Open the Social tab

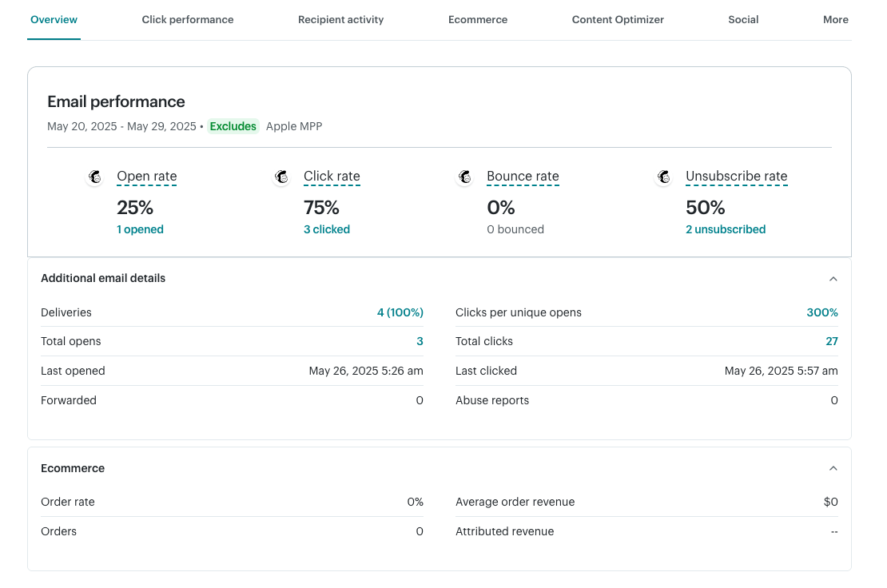(743, 19)
